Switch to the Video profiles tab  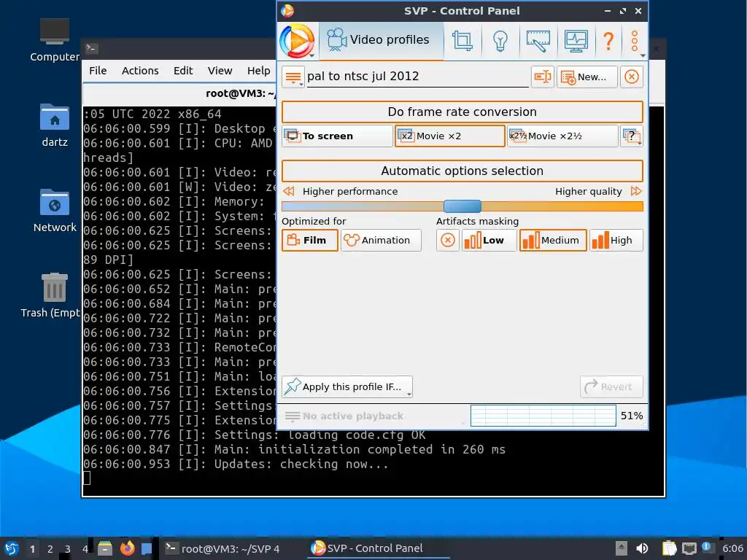(379, 40)
